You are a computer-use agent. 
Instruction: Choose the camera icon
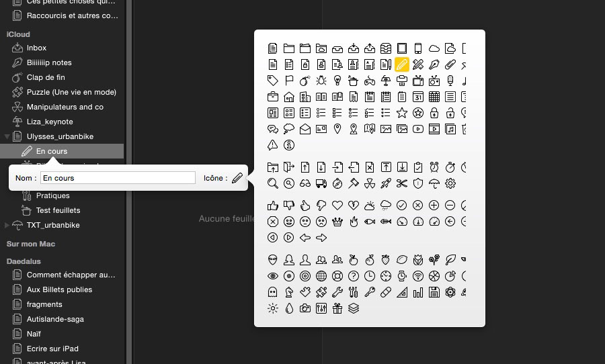tap(305, 308)
